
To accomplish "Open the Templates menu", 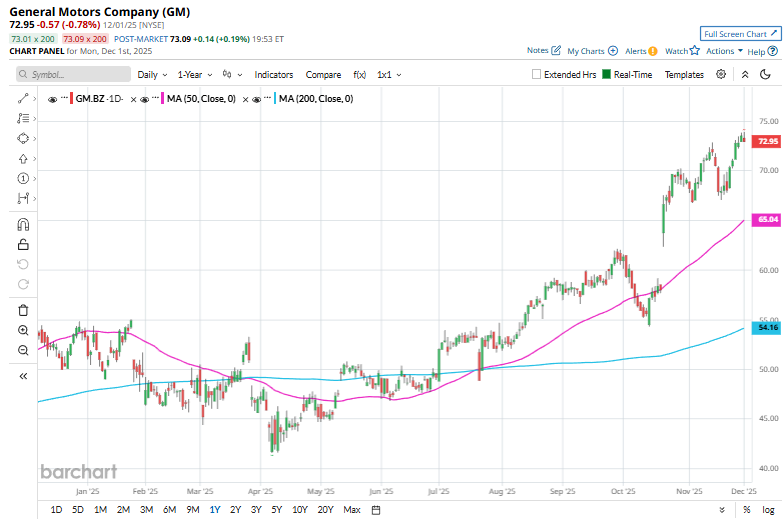I will click(684, 75).
